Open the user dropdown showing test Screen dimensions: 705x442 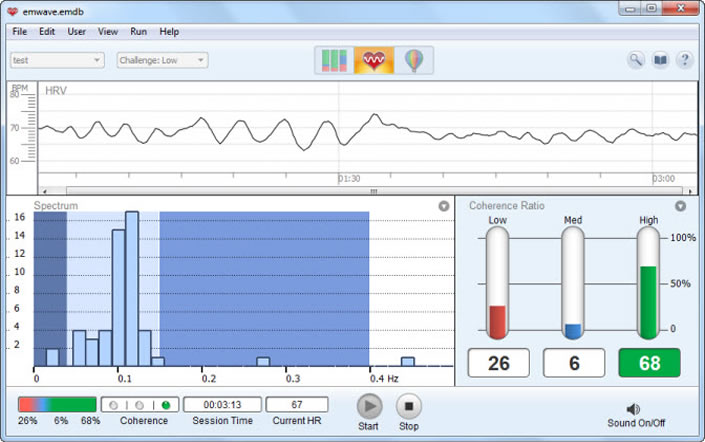tap(57, 60)
